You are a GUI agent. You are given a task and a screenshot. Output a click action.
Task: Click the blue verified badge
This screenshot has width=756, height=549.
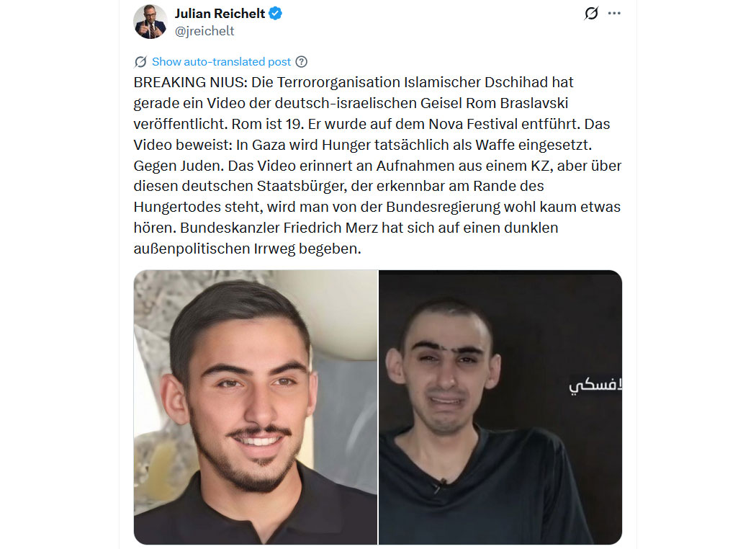tap(275, 14)
